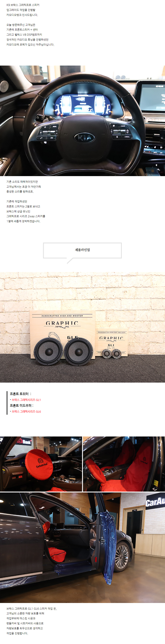
Task: Open the red steering wheel cover photo
Action: point(41,464)
